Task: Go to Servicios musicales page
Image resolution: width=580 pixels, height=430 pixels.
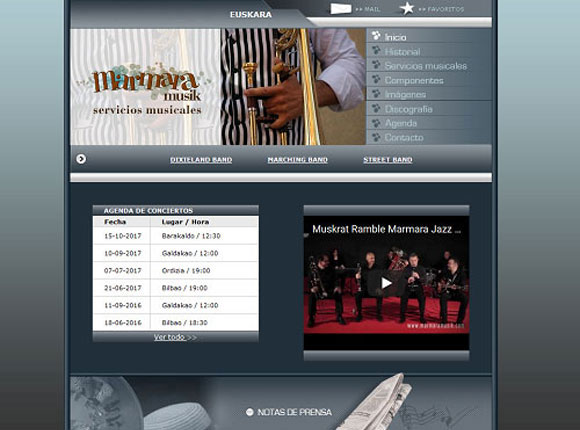Action: [x=426, y=66]
